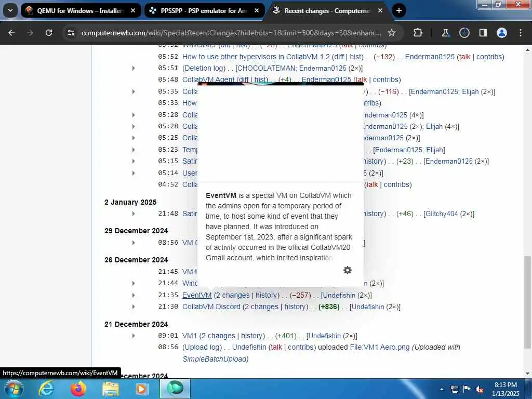
Task: Expand the 05:23 grouped changes row
Action: [x=134, y=150]
